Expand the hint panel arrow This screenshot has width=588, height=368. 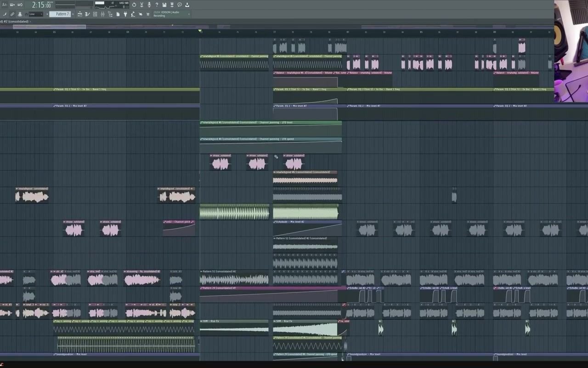[189, 14]
